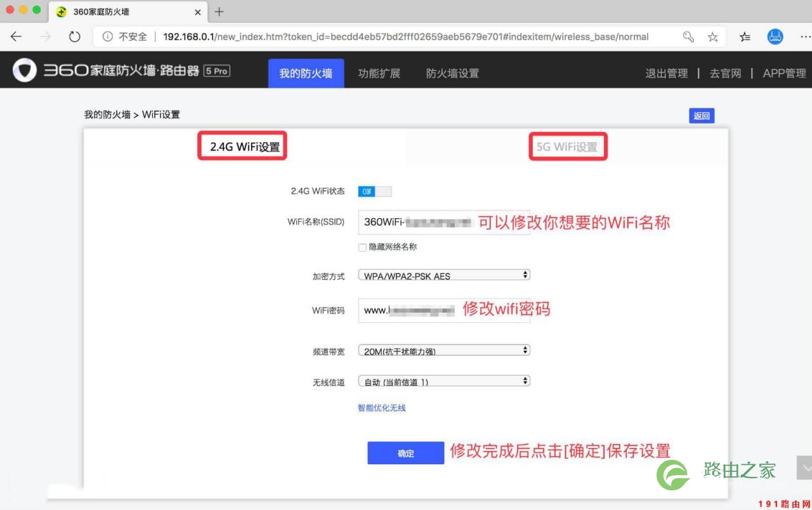
Task: Go back using the browser back arrow
Action: [16, 37]
